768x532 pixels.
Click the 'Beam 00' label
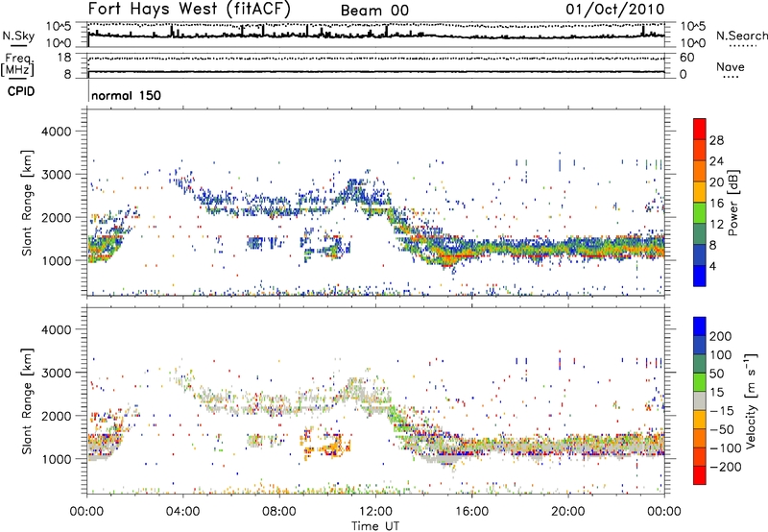pyautogui.click(x=374, y=11)
